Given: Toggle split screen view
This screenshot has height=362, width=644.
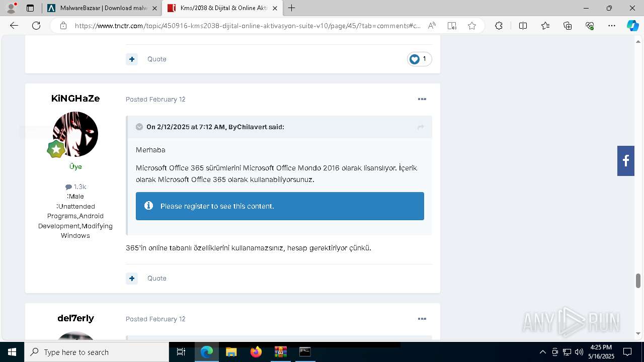Looking at the screenshot, I should point(523,26).
